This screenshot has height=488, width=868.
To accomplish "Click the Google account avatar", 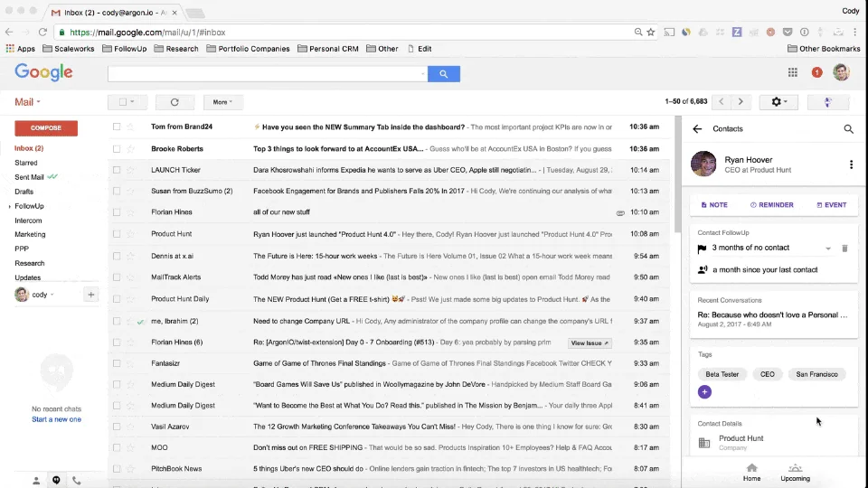I will tap(841, 72).
